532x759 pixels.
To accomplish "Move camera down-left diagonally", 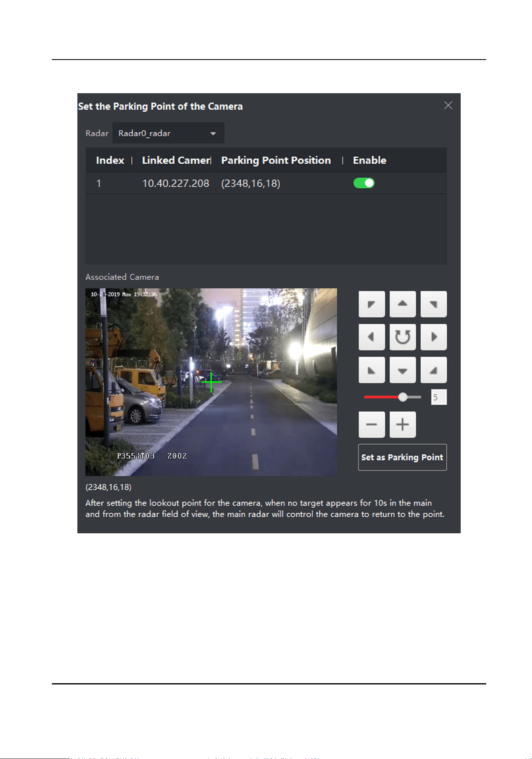I will point(372,370).
